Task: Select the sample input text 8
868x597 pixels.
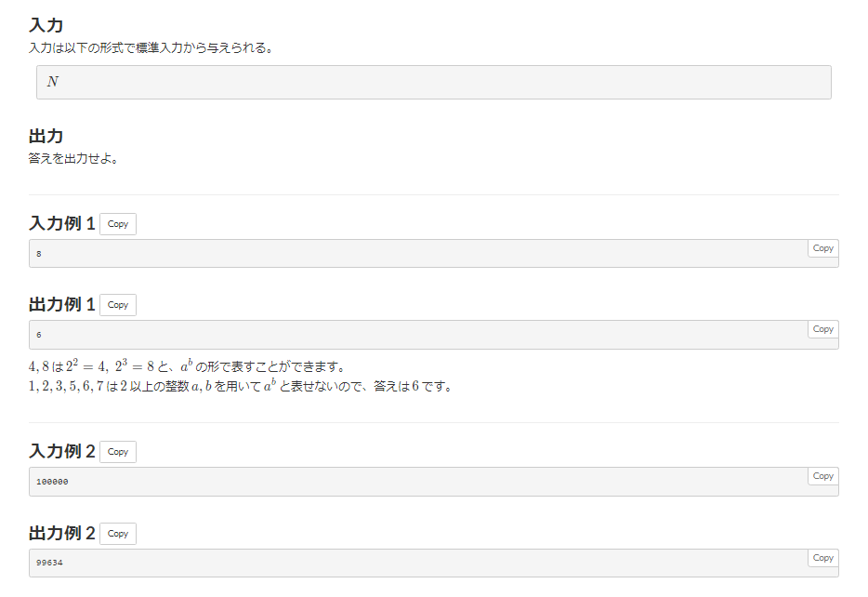Action: (x=39, y=253)
